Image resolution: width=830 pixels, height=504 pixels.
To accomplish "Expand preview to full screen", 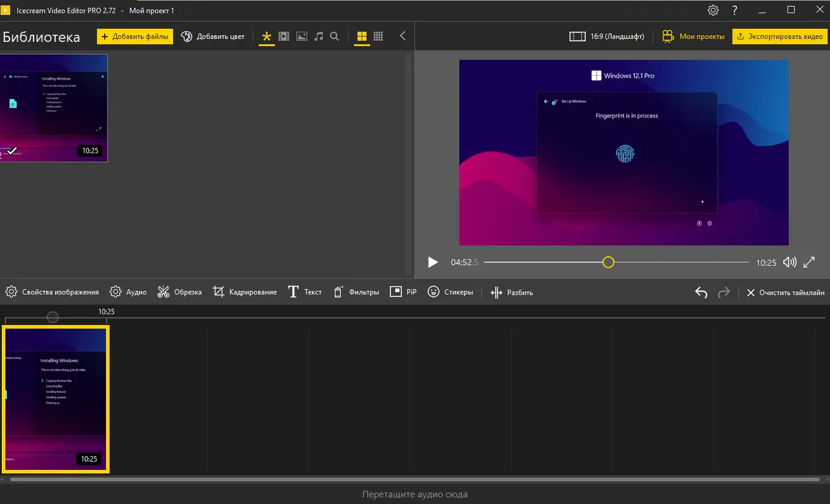I will tap(809, 262).
